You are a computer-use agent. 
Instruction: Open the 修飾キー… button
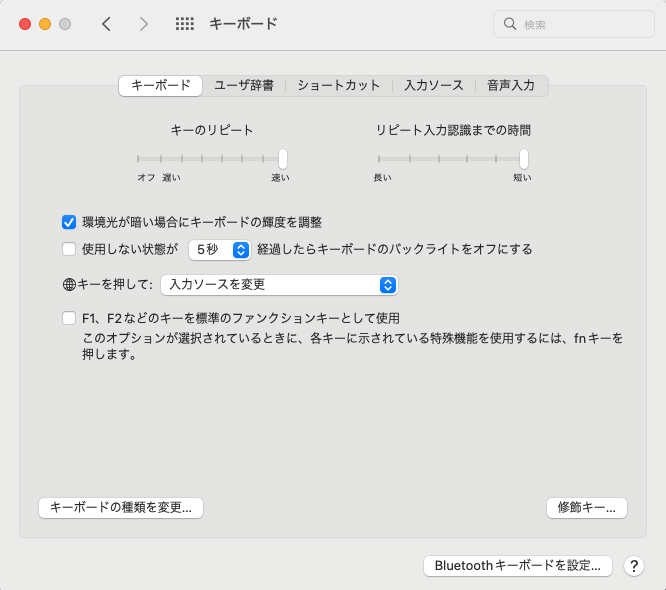[x=587, y=508]
